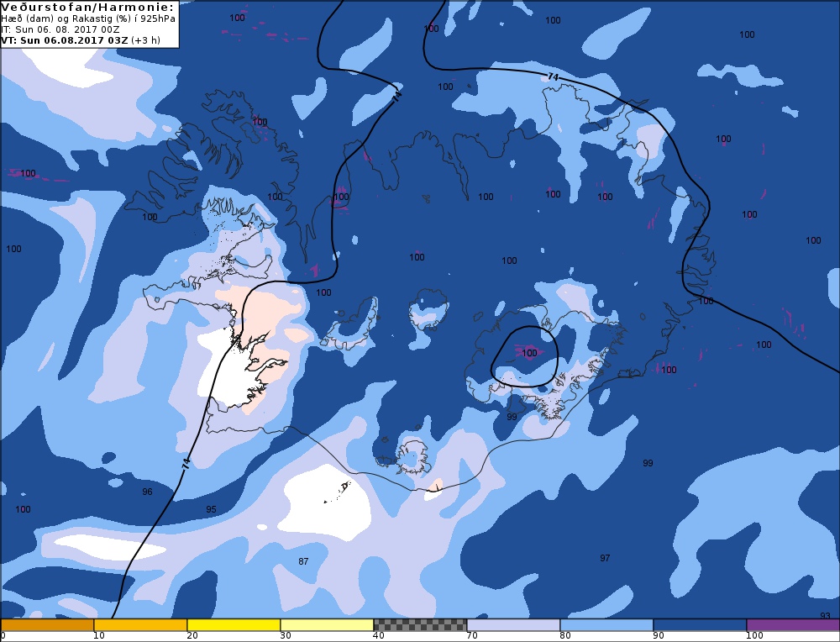Click the legend scale label '10'
This screenshot has height=642, width=840.
click(99, 636)
